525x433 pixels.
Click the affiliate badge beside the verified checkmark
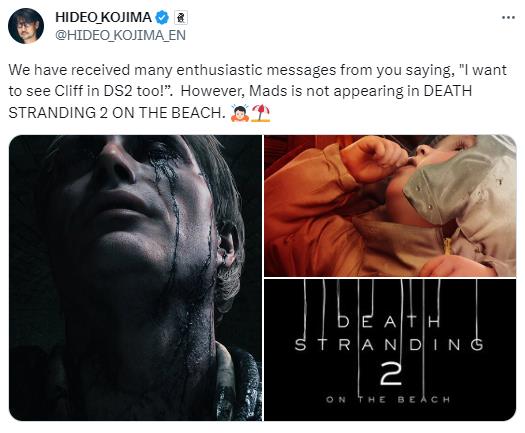point(181,18)
